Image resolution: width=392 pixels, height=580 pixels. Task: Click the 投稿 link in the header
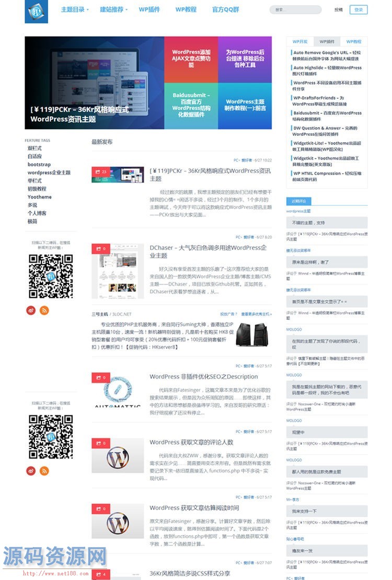pos(338,9)
